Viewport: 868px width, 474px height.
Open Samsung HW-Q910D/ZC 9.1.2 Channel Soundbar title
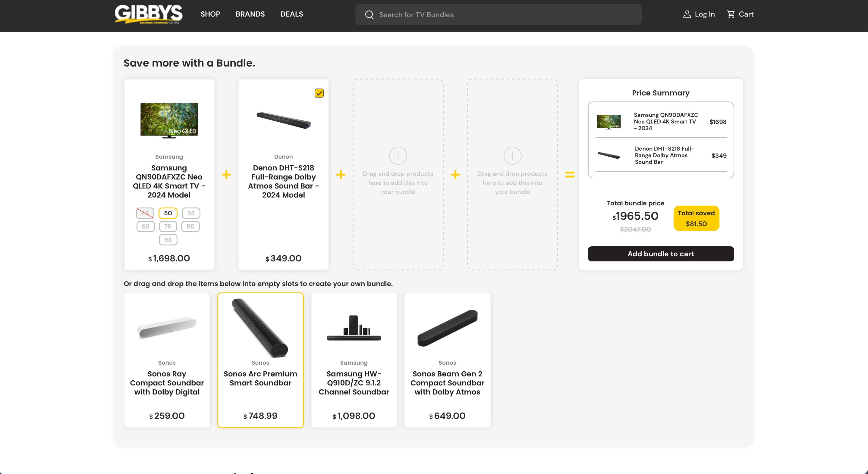coord(354,383)
